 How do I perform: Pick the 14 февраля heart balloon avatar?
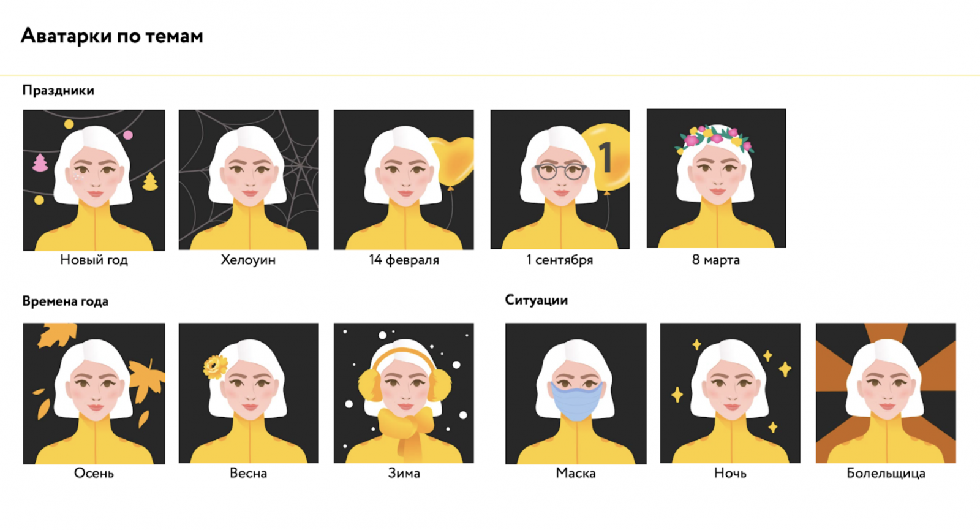tap(404, 180)
